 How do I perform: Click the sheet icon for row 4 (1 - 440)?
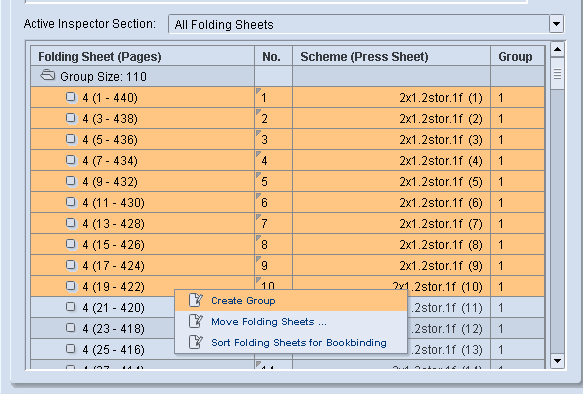pyautogui.click(x=70, y=97)
